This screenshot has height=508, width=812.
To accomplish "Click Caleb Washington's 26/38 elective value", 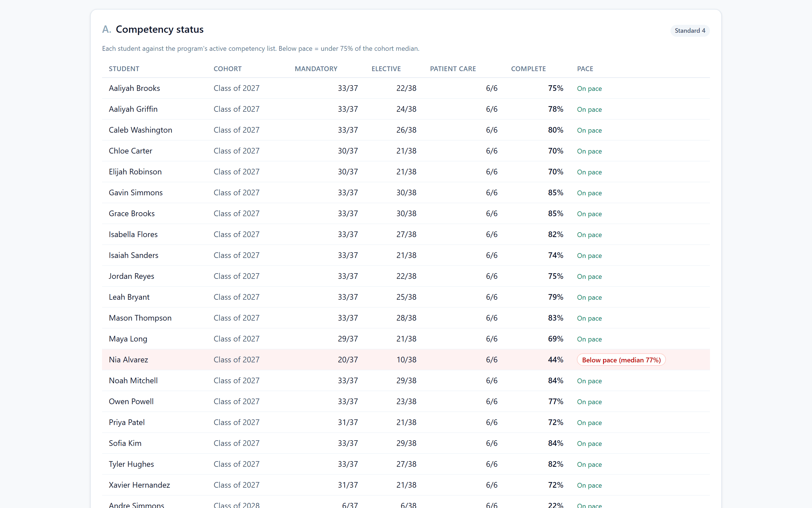I will (406, 130).
